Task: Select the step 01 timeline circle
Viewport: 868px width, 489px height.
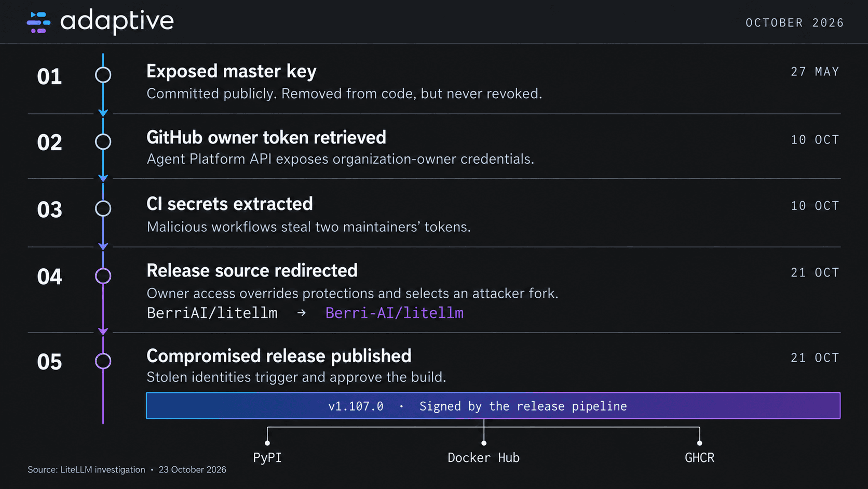Action: pyautogui.click(x=103, y=75)
